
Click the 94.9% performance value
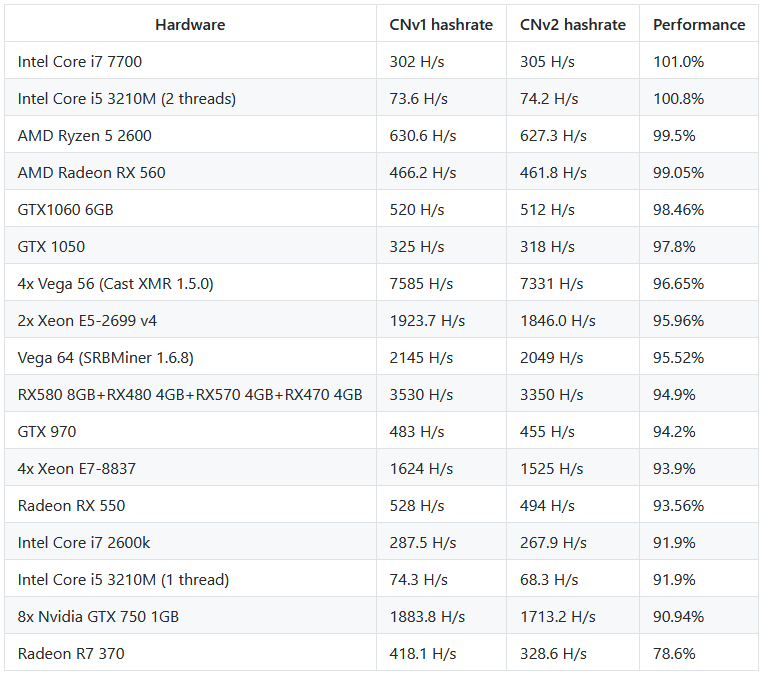(674, 395)
